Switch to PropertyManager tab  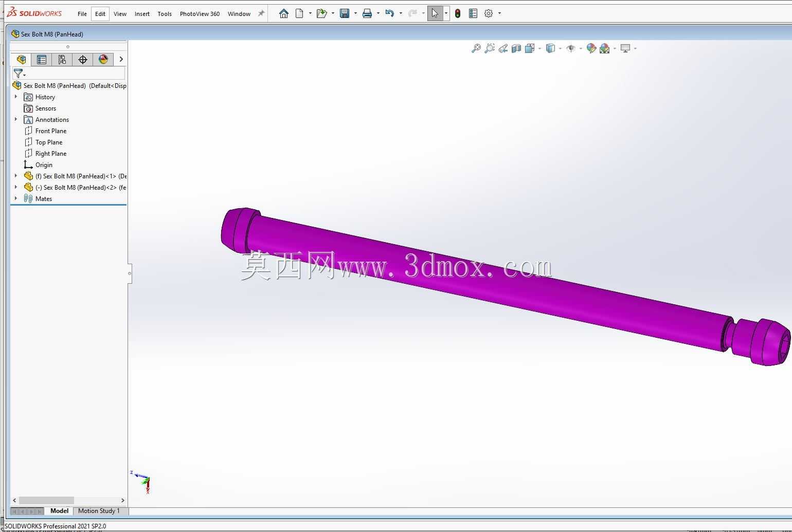[42, 60]
